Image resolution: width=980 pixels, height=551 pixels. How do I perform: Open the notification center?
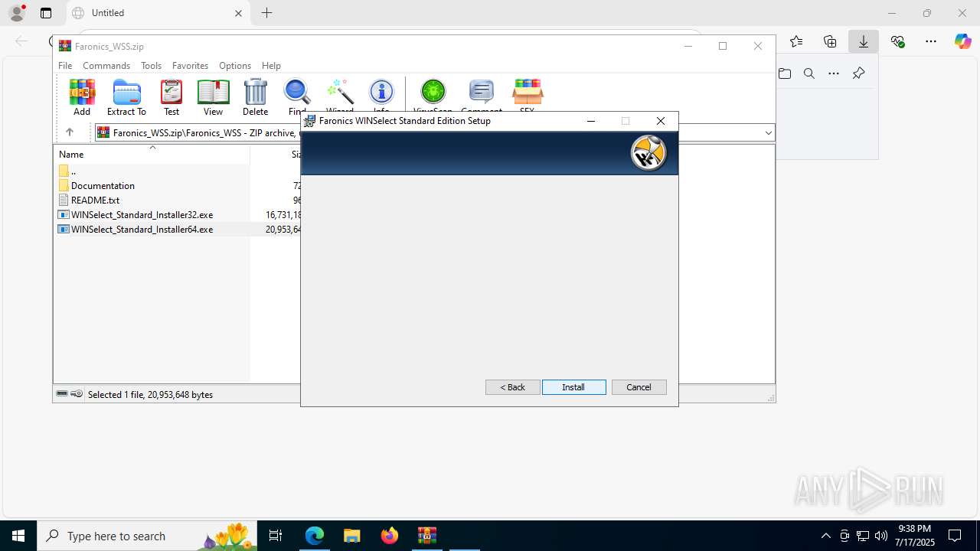click(x=955, y=536)
